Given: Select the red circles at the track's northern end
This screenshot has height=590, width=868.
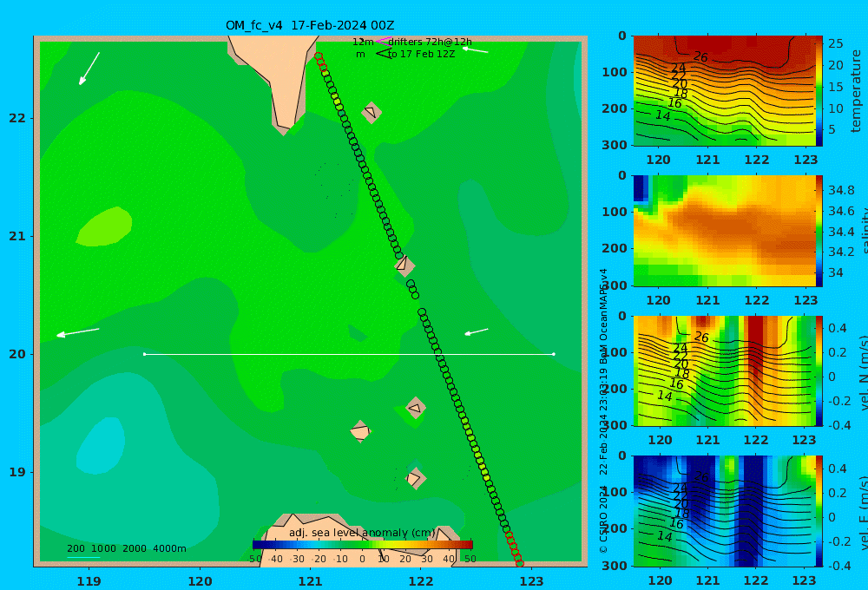Looking at the screenshot, I should (x=320, y=62).
